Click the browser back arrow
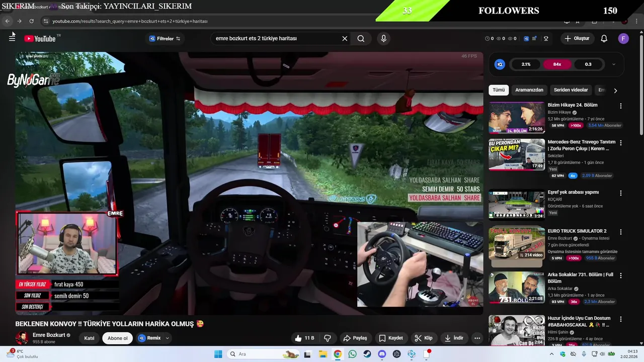 [x=7, y=21]
